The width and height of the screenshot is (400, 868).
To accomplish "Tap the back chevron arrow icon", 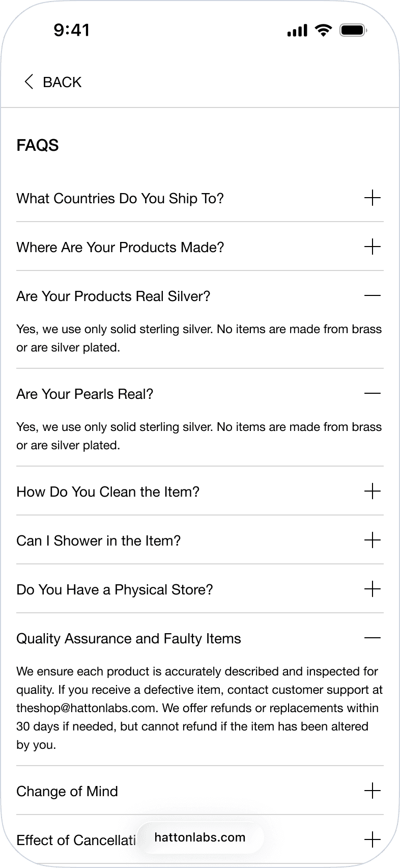I will point(29,82).
